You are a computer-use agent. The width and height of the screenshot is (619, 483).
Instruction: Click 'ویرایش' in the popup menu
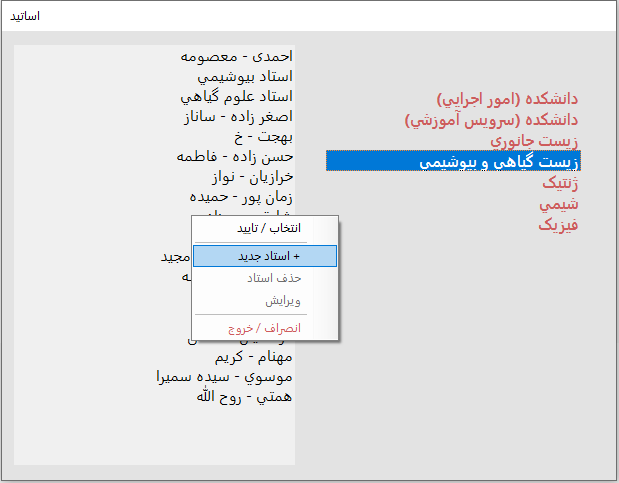[x=265, y=300]
